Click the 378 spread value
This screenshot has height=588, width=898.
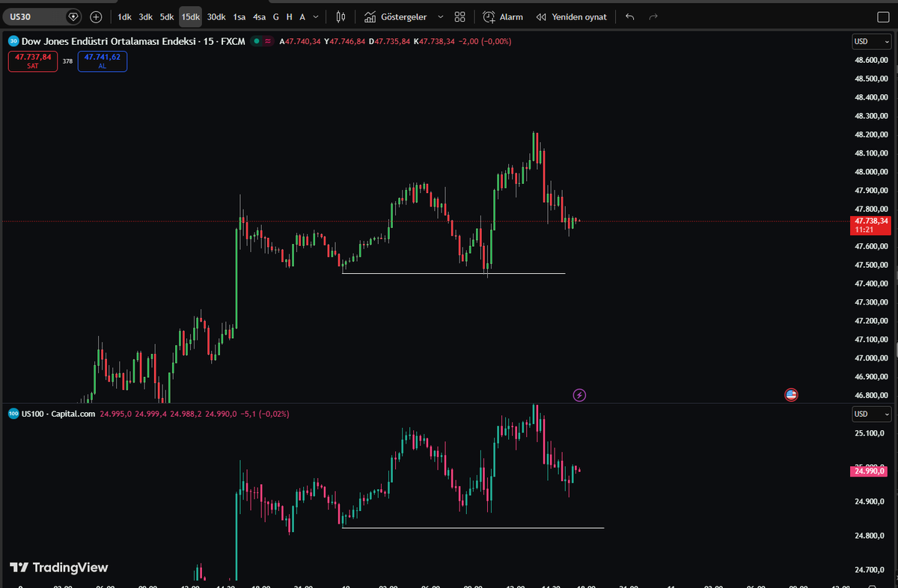67,61
